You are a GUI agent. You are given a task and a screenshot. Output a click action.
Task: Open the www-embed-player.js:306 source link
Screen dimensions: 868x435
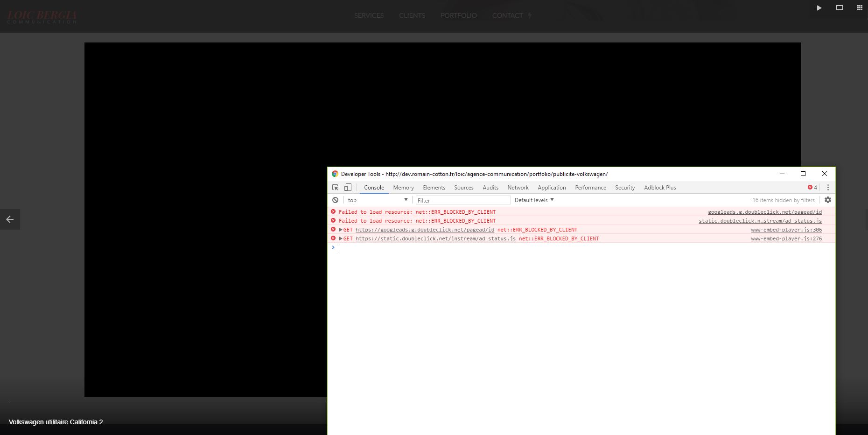786,230
